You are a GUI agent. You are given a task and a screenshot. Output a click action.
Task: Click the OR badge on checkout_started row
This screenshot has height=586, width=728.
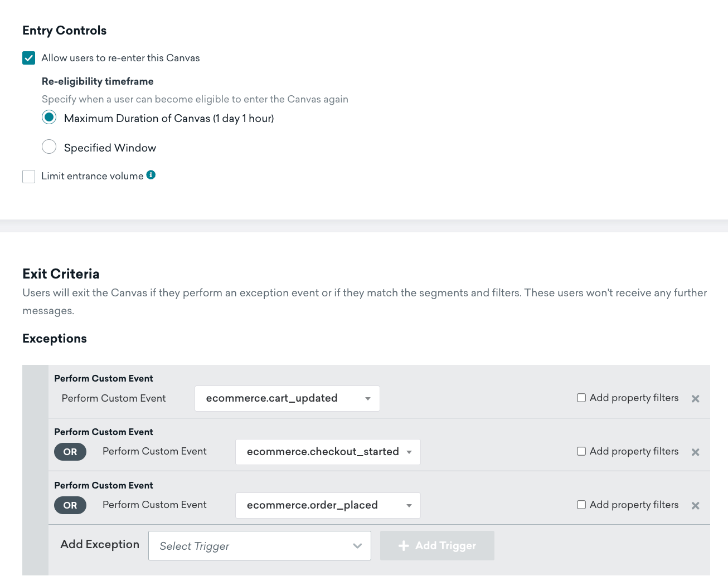pos(70,452)
